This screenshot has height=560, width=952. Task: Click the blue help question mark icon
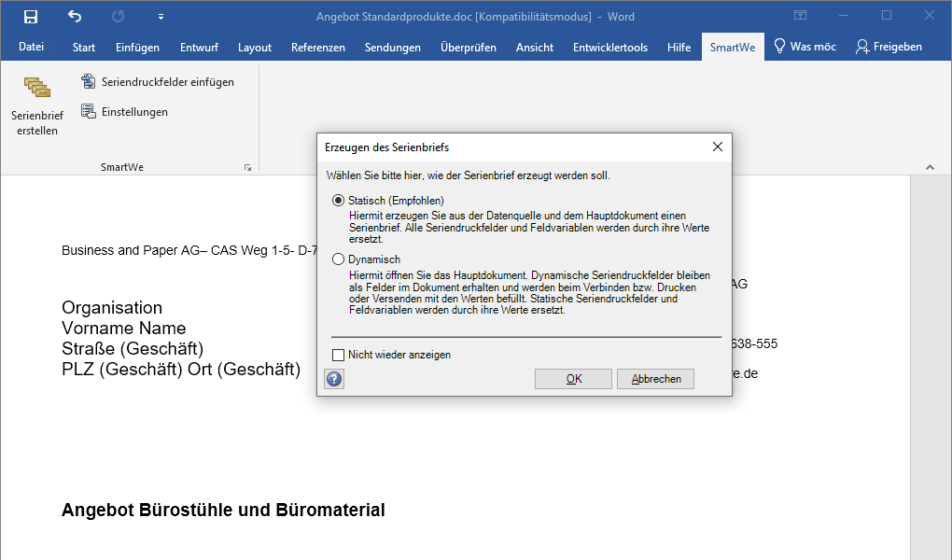334,379
